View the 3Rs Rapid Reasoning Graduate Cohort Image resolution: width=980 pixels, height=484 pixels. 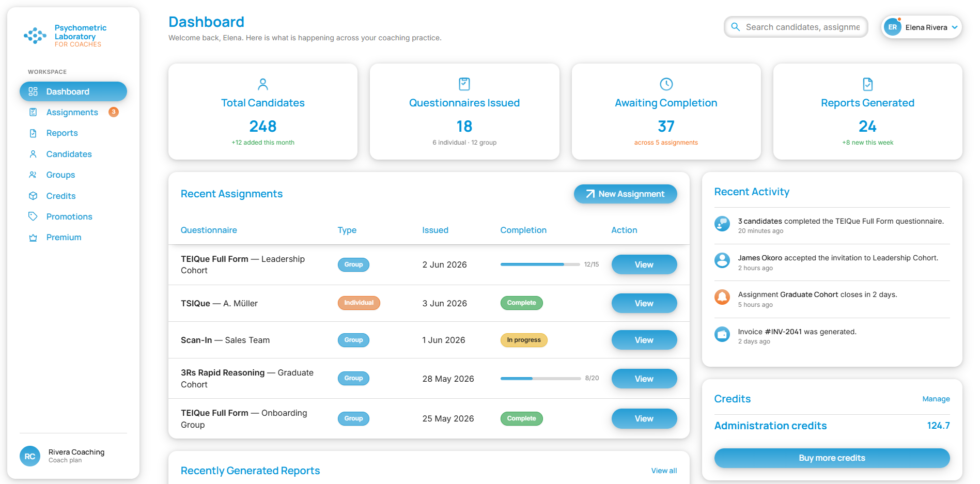click(644, 379)
